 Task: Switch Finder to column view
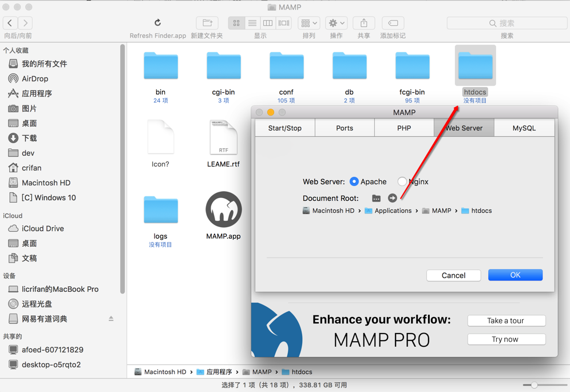click(268, 23)
